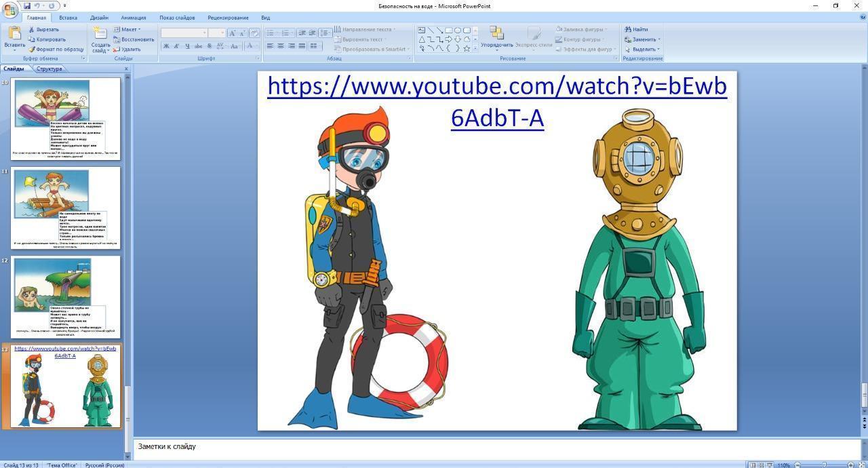Expand the Layout (Макет) dropdown

point(127,29)
